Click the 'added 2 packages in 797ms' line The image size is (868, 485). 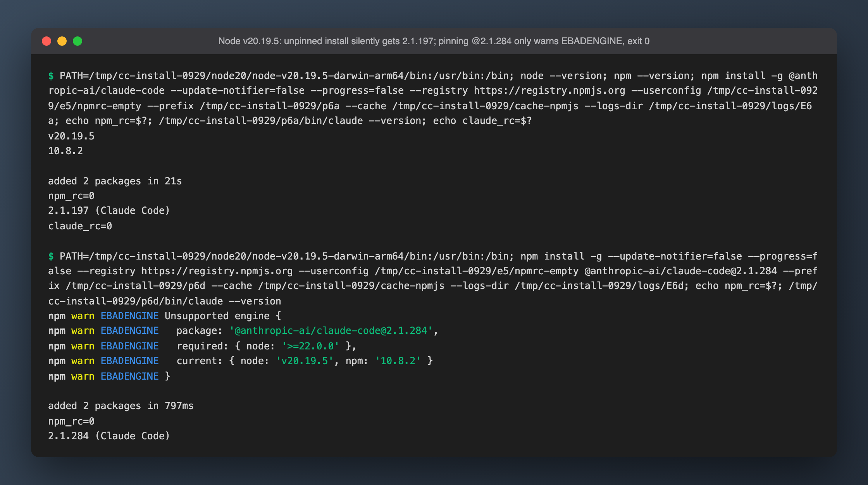pos(121,406)
